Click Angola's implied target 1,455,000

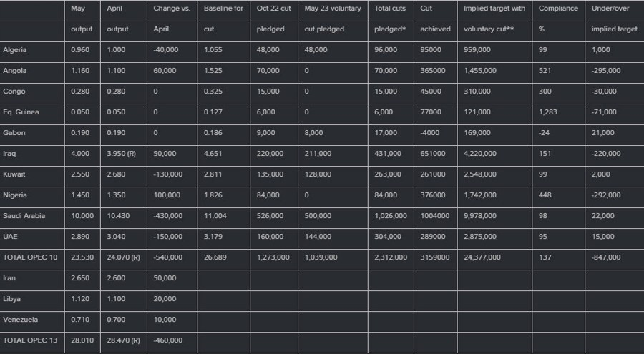pyautogui.click(x=477, y=71)
